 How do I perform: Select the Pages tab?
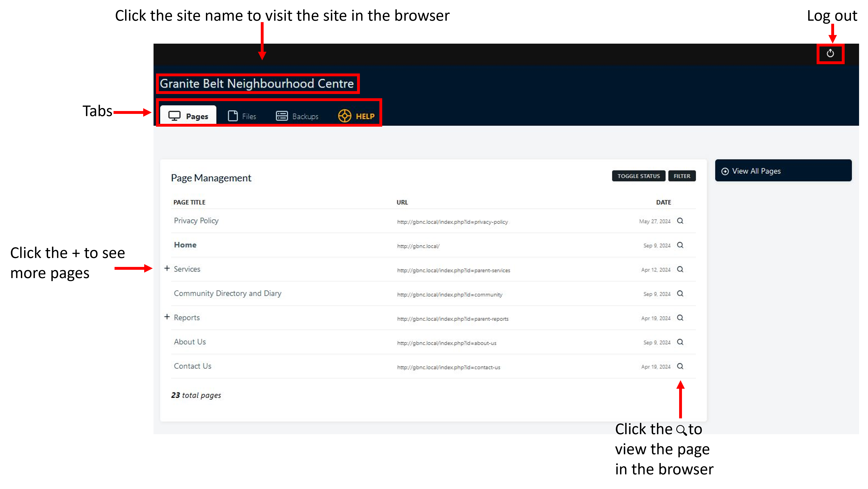(x=188, y=116)
